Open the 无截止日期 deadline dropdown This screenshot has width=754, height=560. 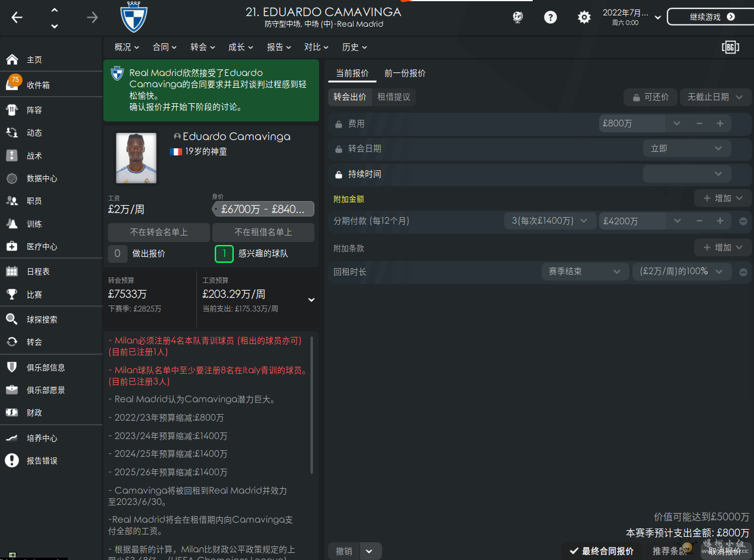[x=715, y=97]
